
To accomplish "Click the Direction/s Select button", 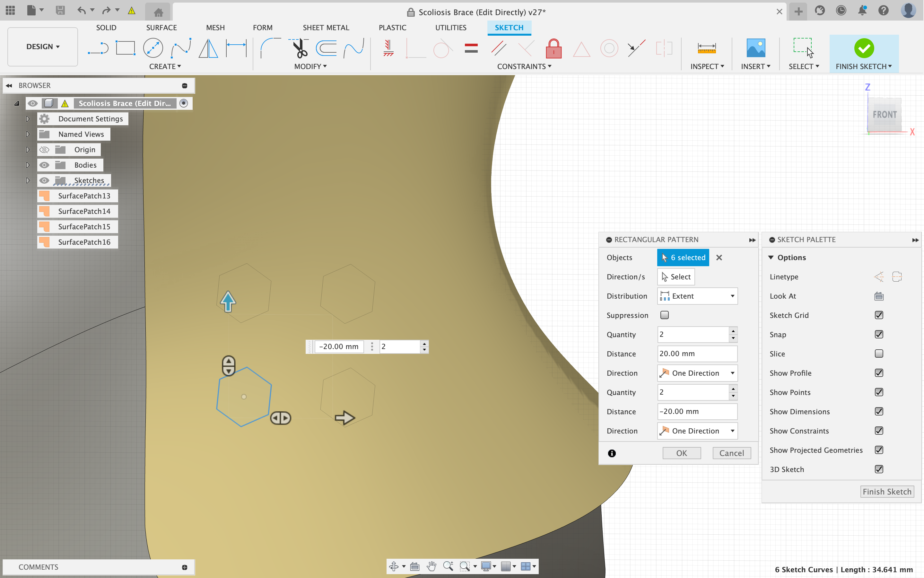I will [x=675, y=276].
